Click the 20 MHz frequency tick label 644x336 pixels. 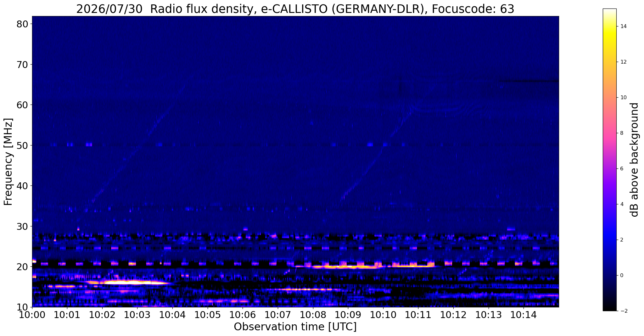pos(22,267)
